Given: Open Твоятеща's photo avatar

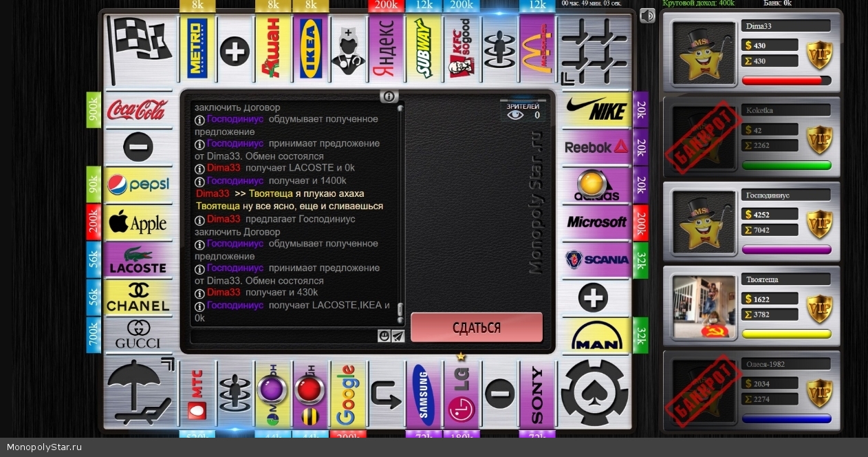Looking at the screenshot, I should pos(704,307).
